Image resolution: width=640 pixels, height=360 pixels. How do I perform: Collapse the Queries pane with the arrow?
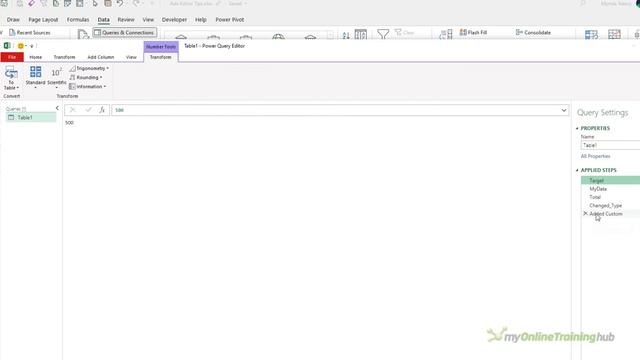(57, 108)
